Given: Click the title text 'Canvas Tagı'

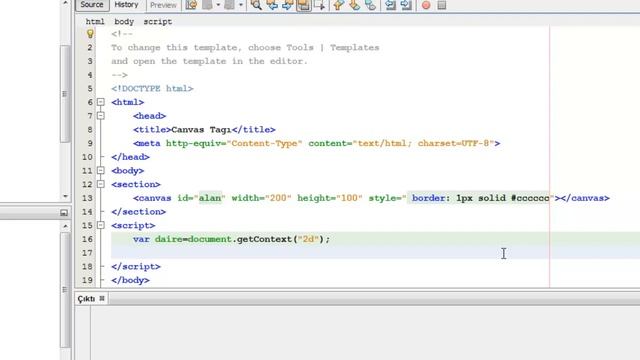Looking at the screenshot, I should tap(201, 130).
